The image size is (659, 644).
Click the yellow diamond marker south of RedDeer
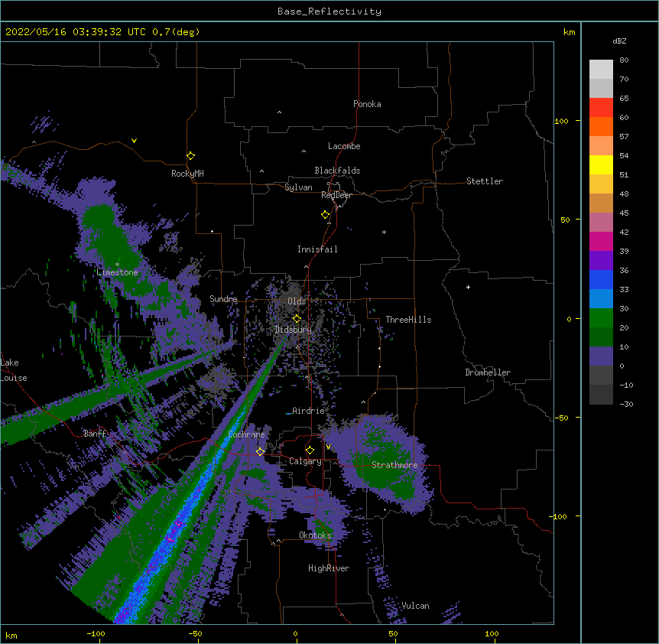click(326, 215)
